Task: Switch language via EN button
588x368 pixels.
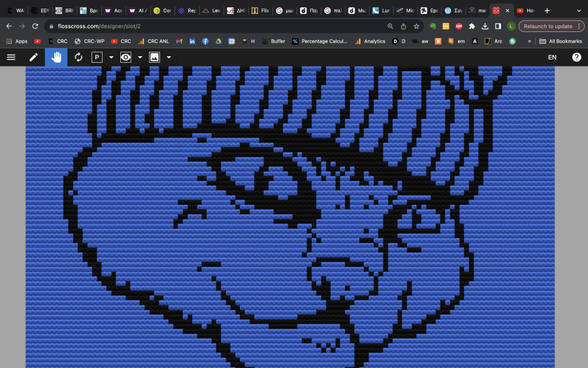Action: pos(552,58)
